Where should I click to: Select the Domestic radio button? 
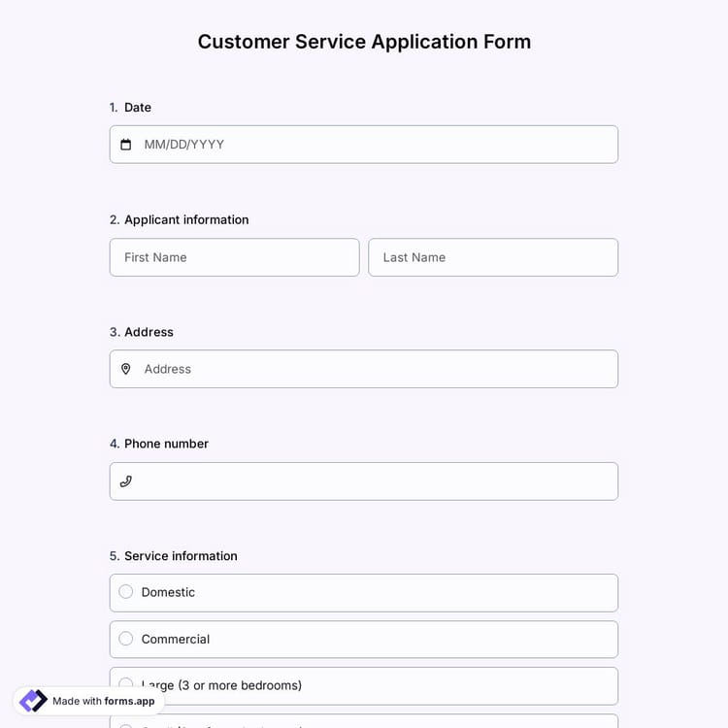[x=126, y=592]
